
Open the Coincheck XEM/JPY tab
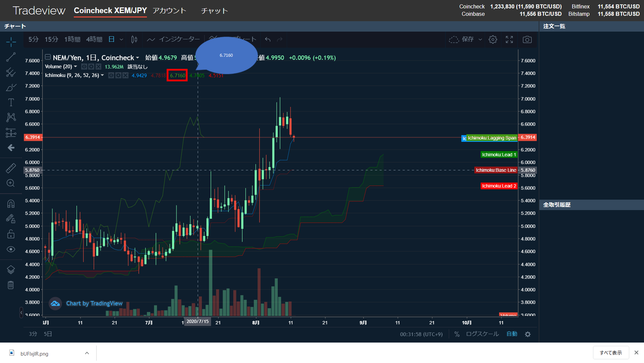pyautogui.click(x=110, y=11)
